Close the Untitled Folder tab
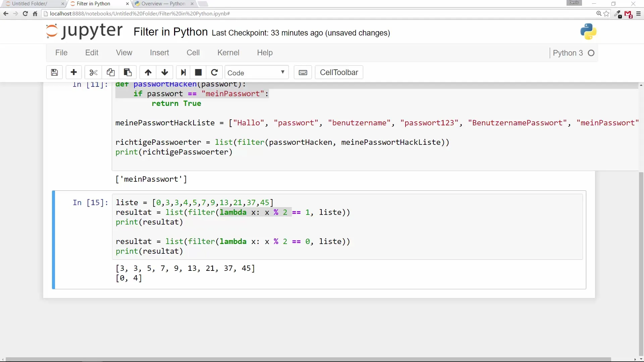644x362 pixels. [x=63, y=4]
